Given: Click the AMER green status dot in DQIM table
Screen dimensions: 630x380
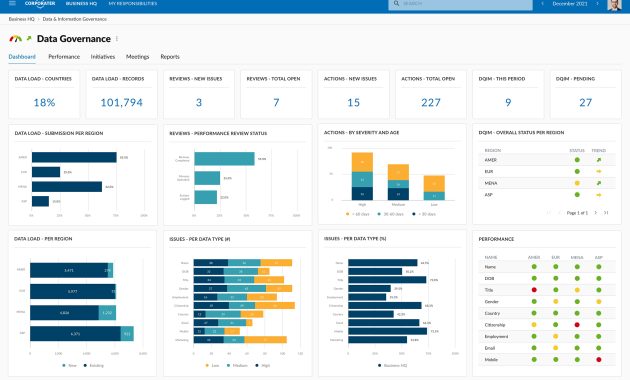Looking at the screenshot, I should [577, 160].
